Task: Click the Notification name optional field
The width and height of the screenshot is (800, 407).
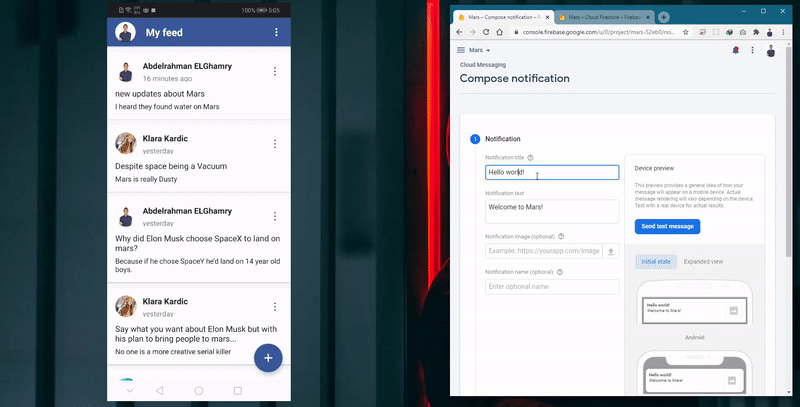Action: 552,286
